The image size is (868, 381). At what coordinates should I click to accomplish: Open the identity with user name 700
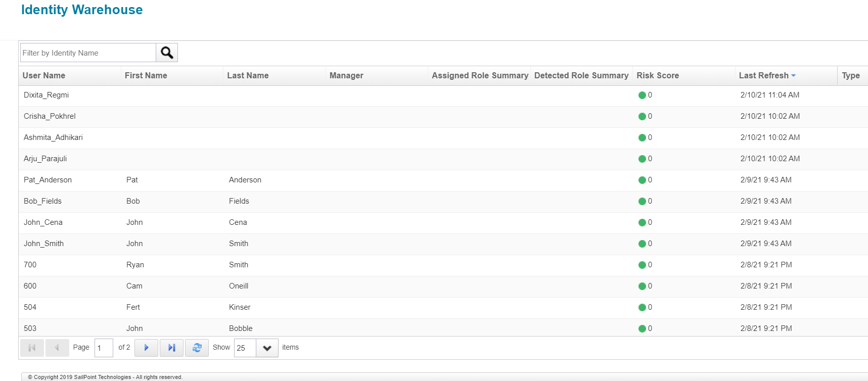[x=30, y=265]
